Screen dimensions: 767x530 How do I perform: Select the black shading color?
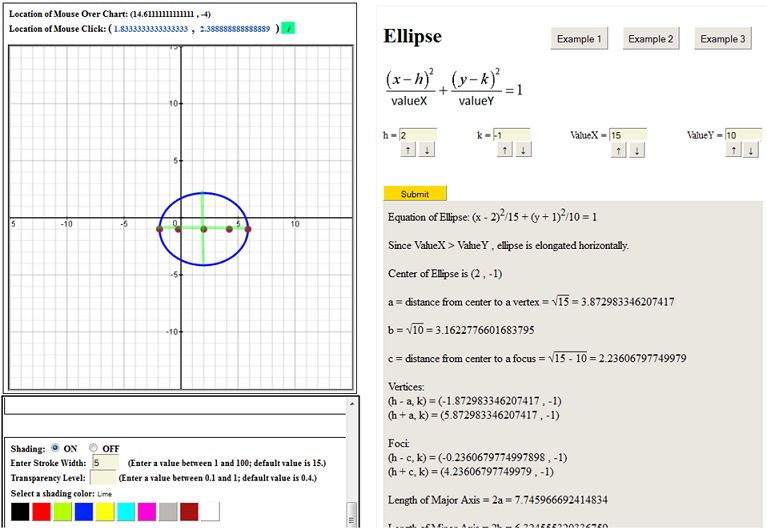20,511
